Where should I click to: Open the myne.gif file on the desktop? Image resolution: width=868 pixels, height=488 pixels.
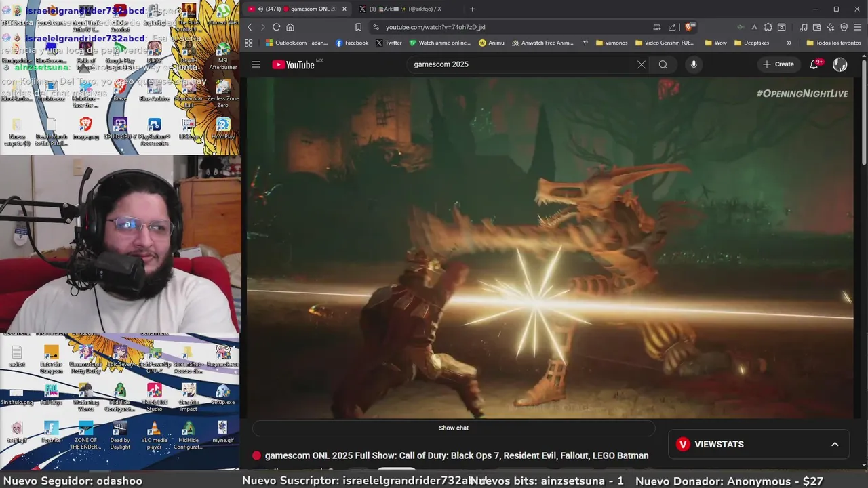[222, 432]
